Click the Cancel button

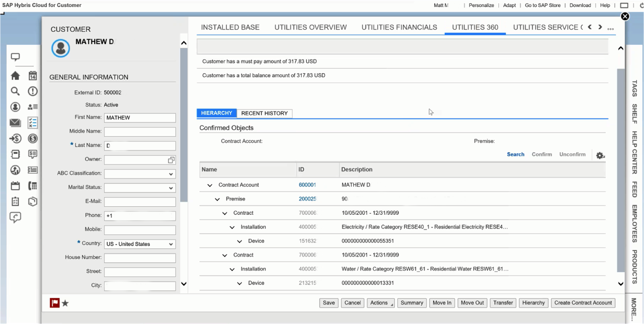tap(353, 303)
